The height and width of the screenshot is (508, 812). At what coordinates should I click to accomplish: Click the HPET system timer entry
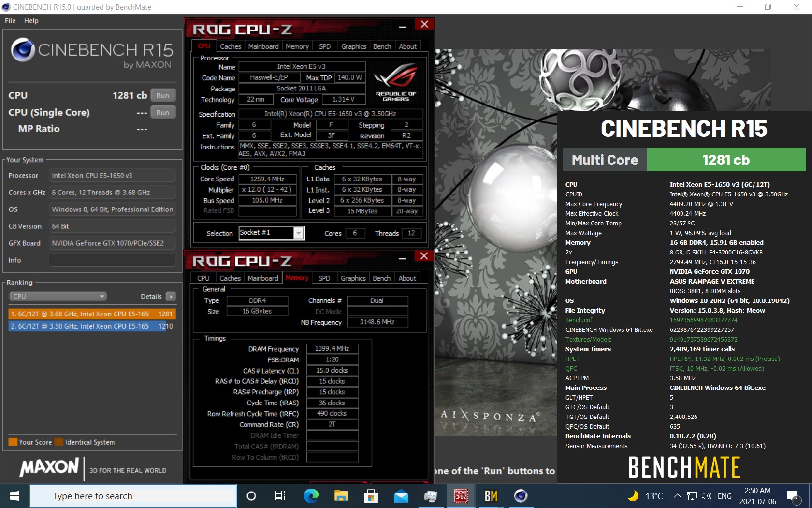point(572,359)
